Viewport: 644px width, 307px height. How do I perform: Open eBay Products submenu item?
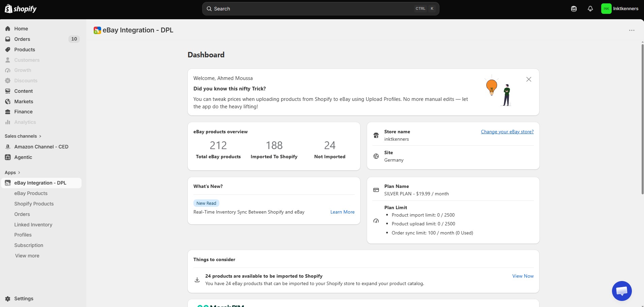(31, 193)
